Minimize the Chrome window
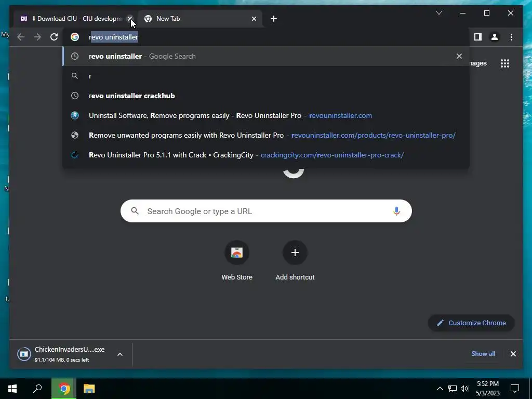Viewport: 532px width, 399px height. (463, 13)
